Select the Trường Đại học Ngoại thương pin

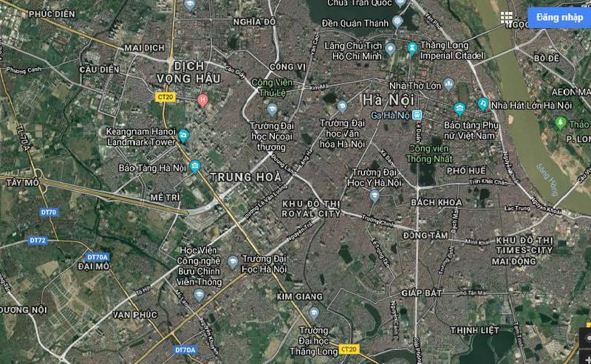[x=272, y=111]
